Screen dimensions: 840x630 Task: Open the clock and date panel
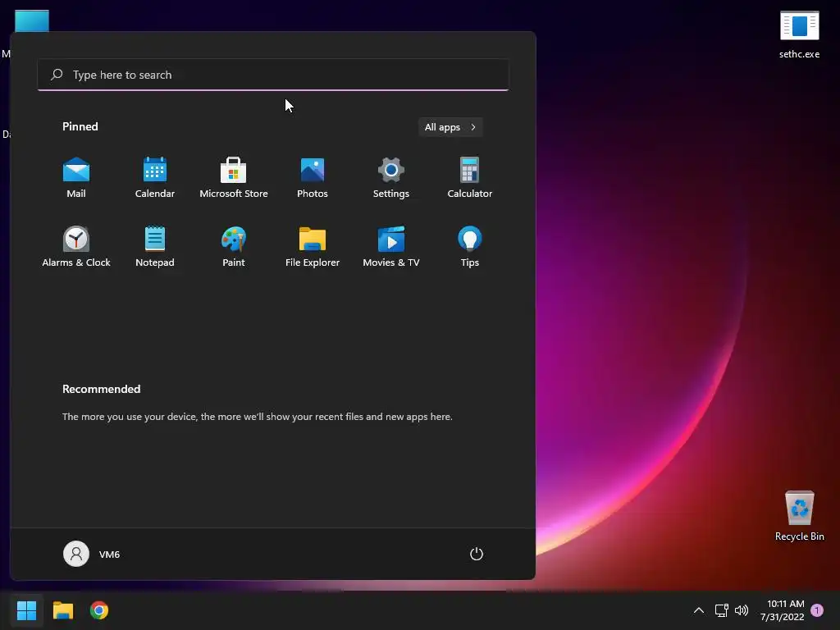[x=782, y=610]
